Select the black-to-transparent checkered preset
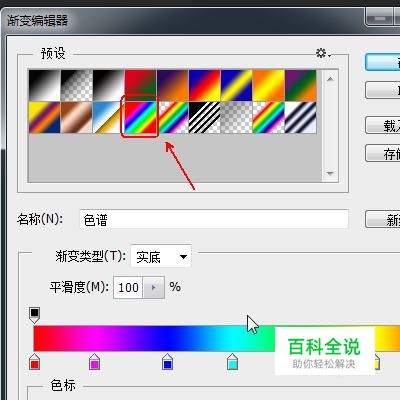This screenshot has width=400, height=400. 77,85
